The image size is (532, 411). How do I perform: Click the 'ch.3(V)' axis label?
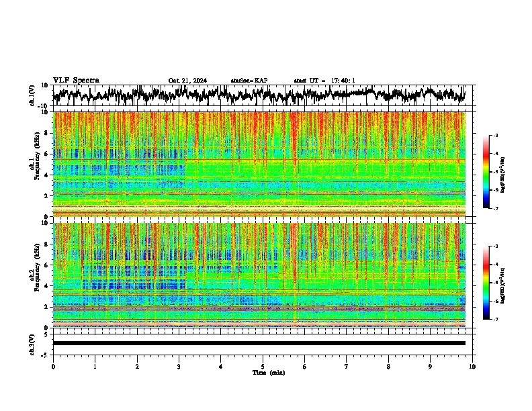click(32, 345)
